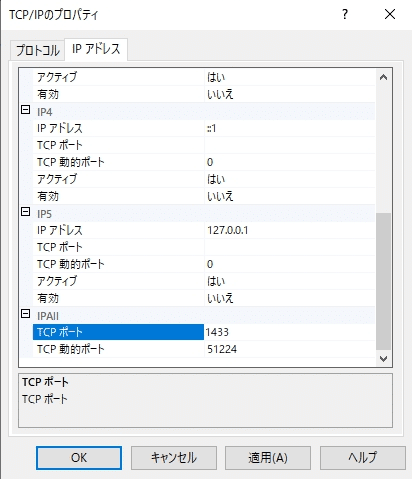Image resolution: width=412 pixels, height=479 pixels.
Task: Switch to the プロトコル tab
Action: coord(37,50)
